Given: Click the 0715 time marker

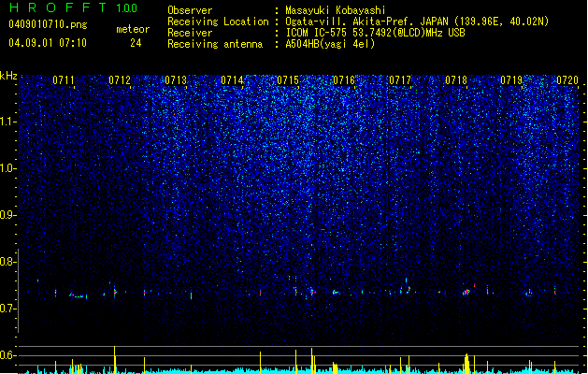Looking at the screenshot, I should [x=288, y=80].
